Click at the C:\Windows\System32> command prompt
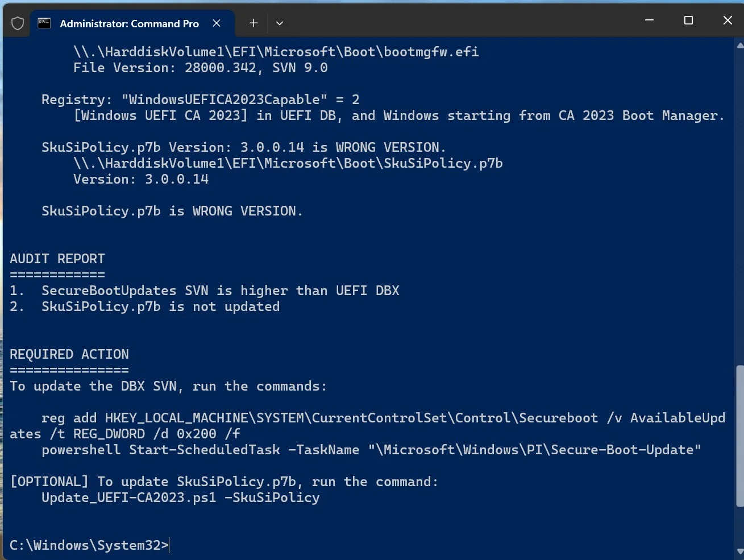Image resolution: width=744 pixels, height=560 pixels. pyautogui.click(x=89, y=545)
